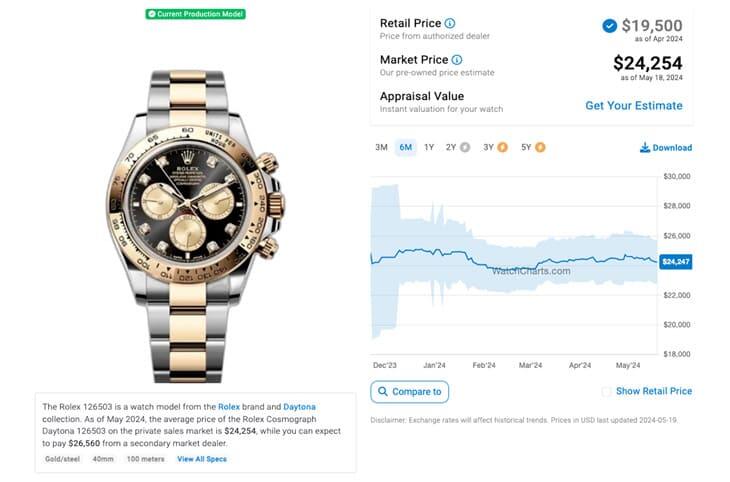Enable the Show Retail Price checkbox

[x=606, y=391]
